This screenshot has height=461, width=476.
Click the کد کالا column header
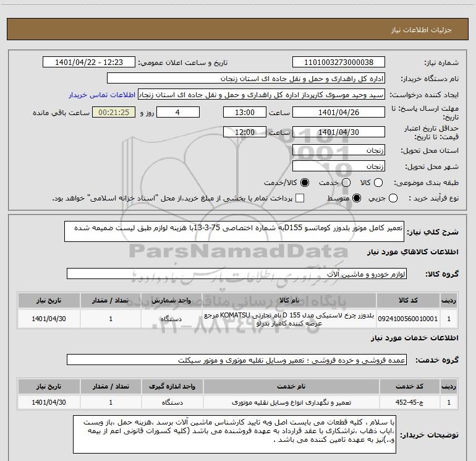coord(408,300)
